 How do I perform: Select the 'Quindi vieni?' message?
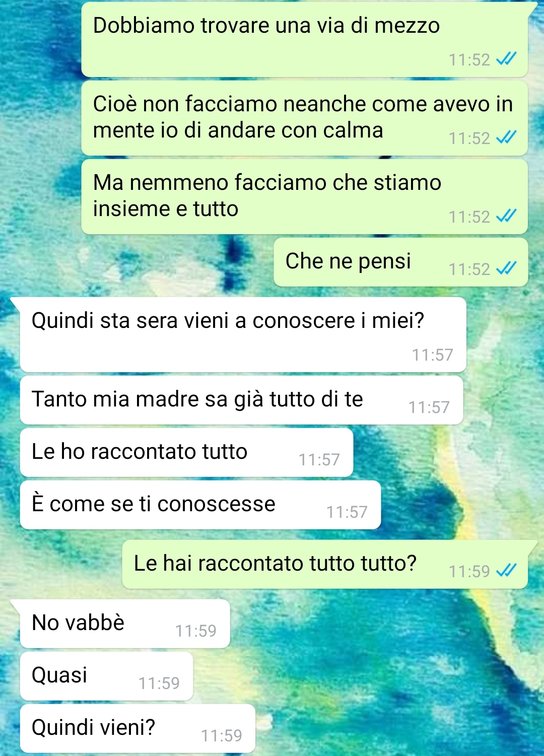tap(138, 729)
